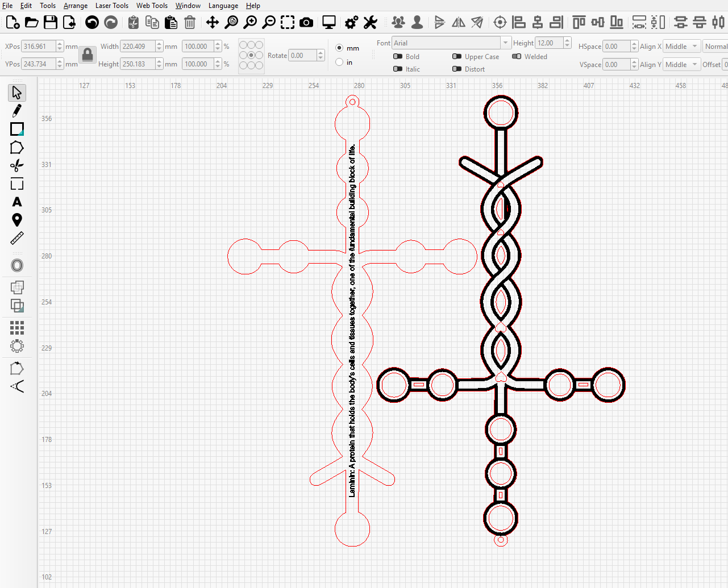Image resolution: width=728 pixels, height=588 pixels.
Task: Step the font Height 12.00 spinner
Action: [x=567, y=43]
